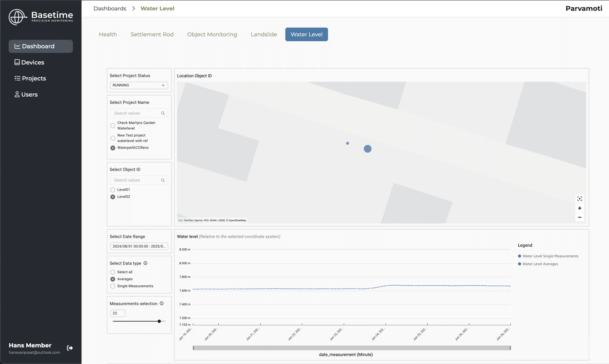Zoom out on the map with minus

(580, 217)
